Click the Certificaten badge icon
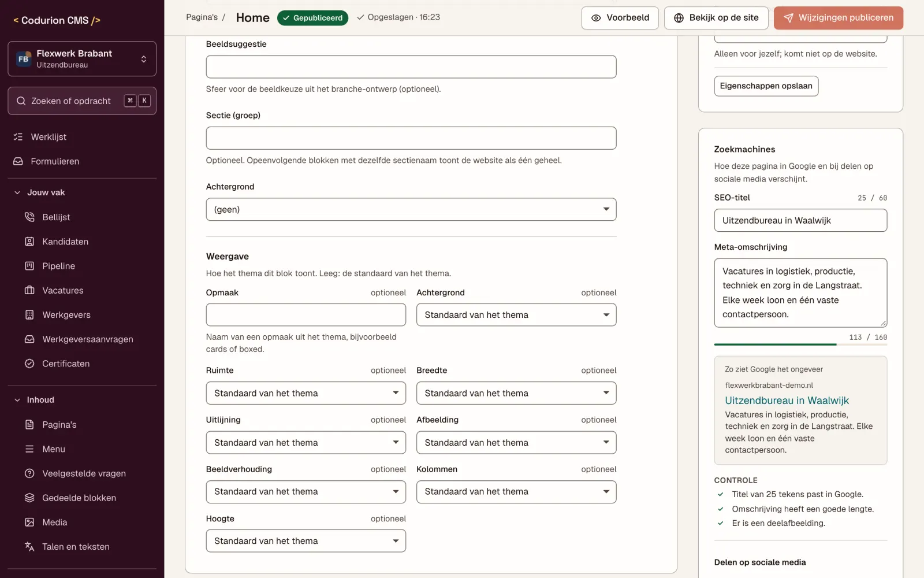 [29, 364]
